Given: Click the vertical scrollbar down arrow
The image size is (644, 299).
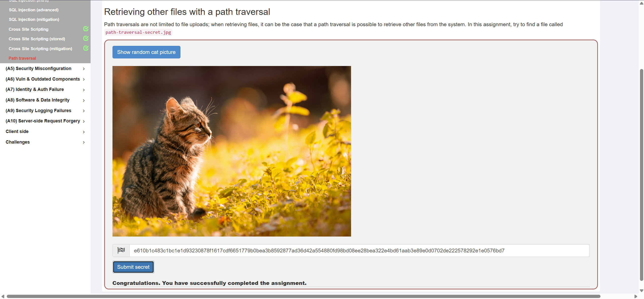Looking at the screenshot, I should [641, 290].
